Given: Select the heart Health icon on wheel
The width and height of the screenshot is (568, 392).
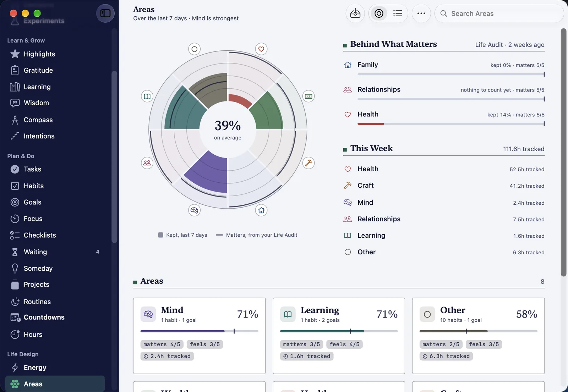Looking at the screenshot, I should coord(261,49).
